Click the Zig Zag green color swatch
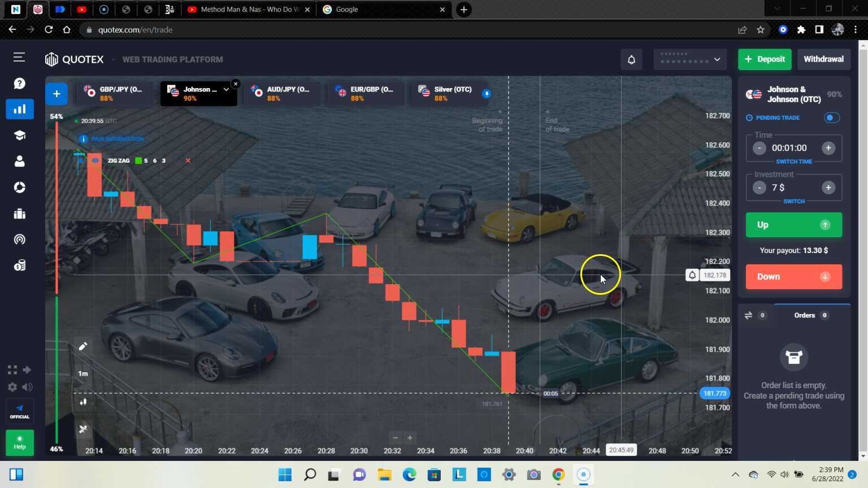The width and height of the screenshot is (868, 488). (x=138, y=160)
